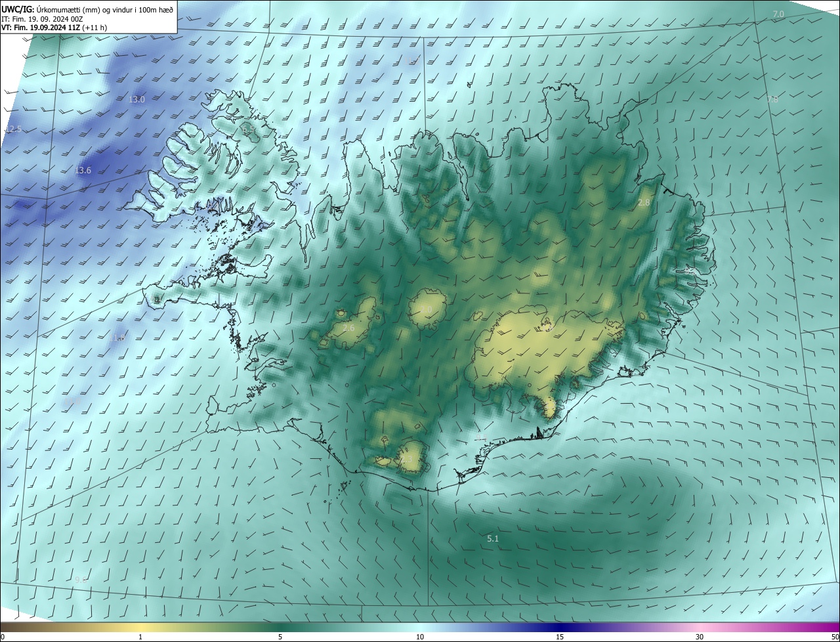Click the 7.0 label in the top-right corner
Image resolution: width=840 pixels, height=642 pixels.
pyautogui.click(x=778, y=14)
